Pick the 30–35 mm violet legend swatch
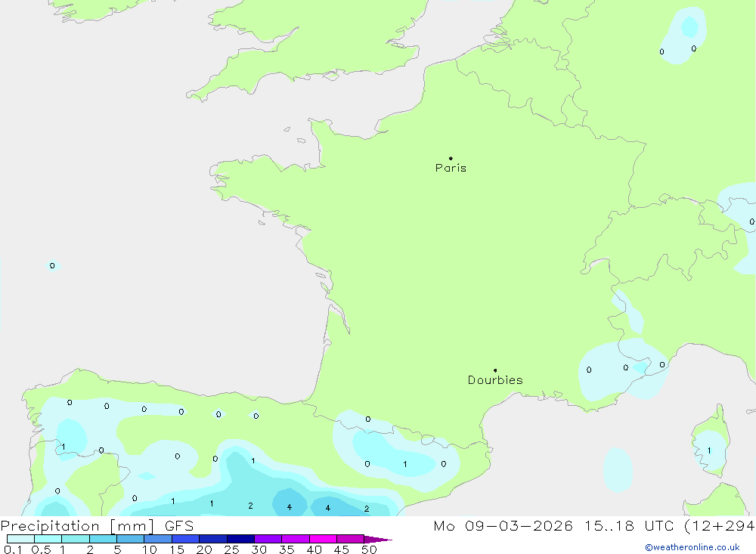Viewport: 756px width, 554px height. click(x=268, y=539)
